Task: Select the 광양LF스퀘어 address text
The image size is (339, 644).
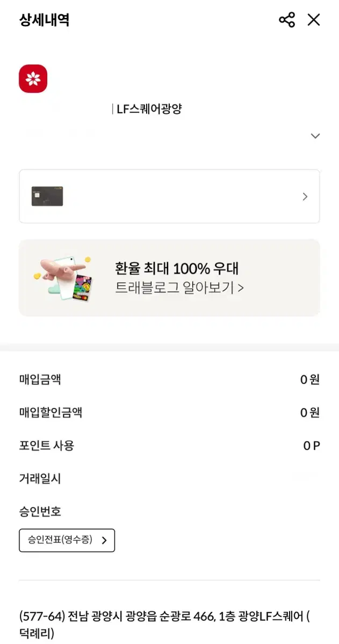Action: pos(164,617)
